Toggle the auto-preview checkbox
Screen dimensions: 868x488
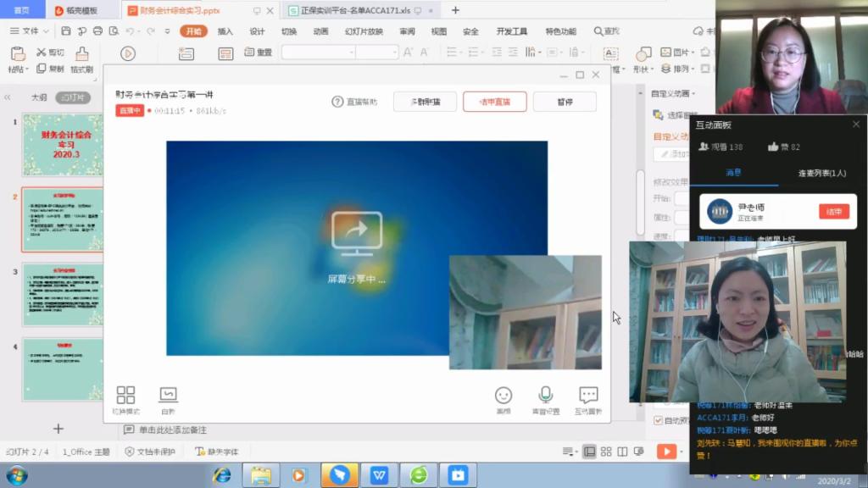coord(659,420)
